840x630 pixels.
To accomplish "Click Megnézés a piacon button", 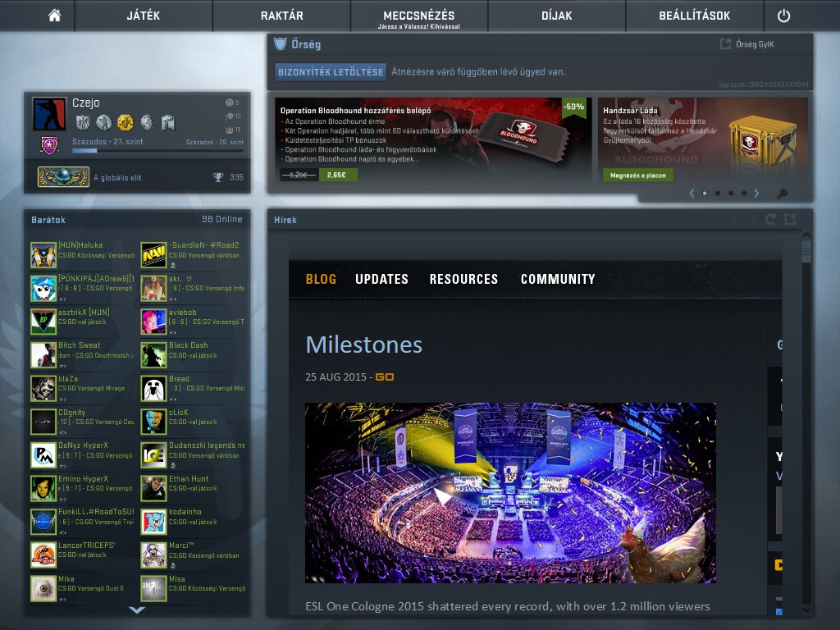I will 637,176.
